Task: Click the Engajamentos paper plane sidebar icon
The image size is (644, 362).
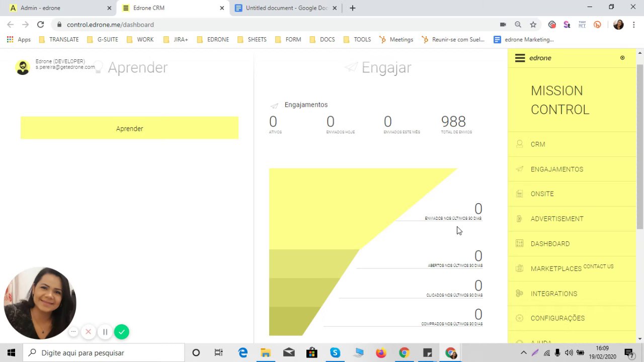Action: tap(520, 169)
